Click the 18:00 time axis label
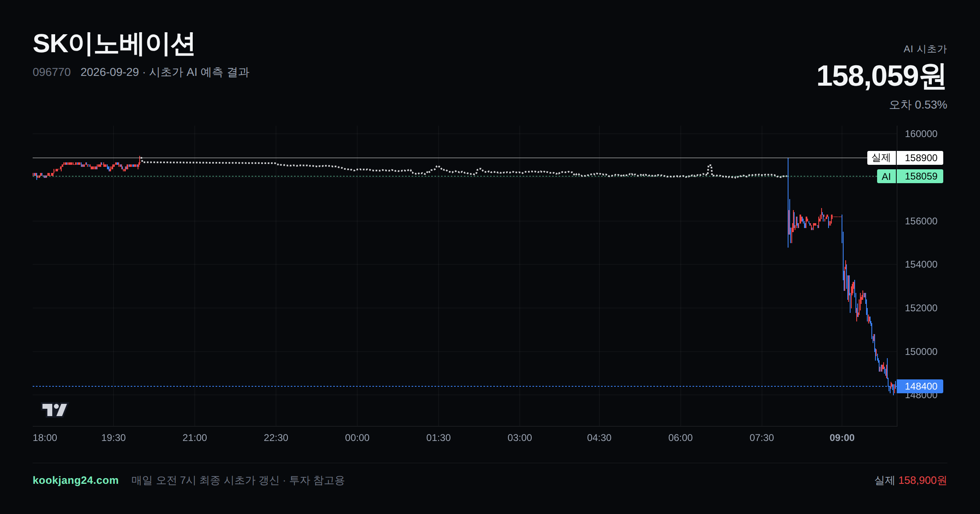This screenshot has width=980, height=514. pyautogui.click(x=45, y=438)
